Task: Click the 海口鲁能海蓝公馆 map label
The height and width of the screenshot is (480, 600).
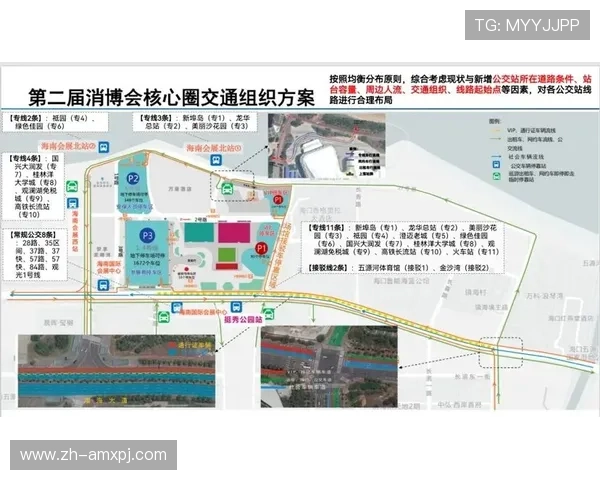Action: tap(401, 281)
